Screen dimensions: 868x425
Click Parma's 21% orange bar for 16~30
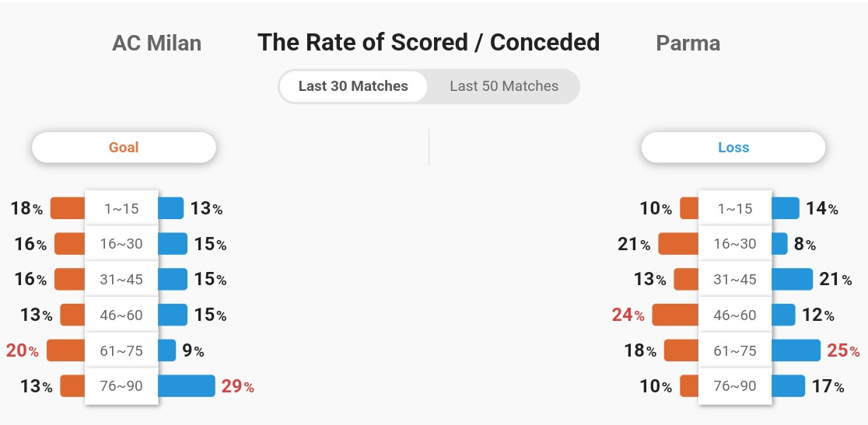click(679, 244)
